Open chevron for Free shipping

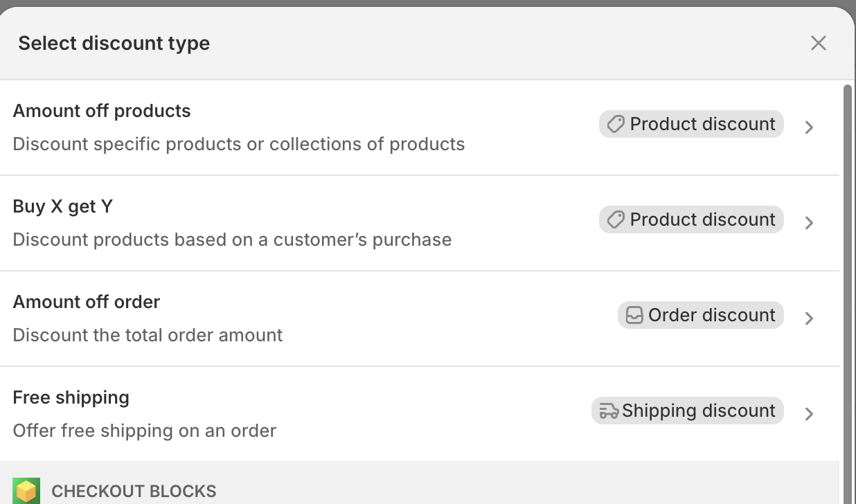[x=809, y=414]
